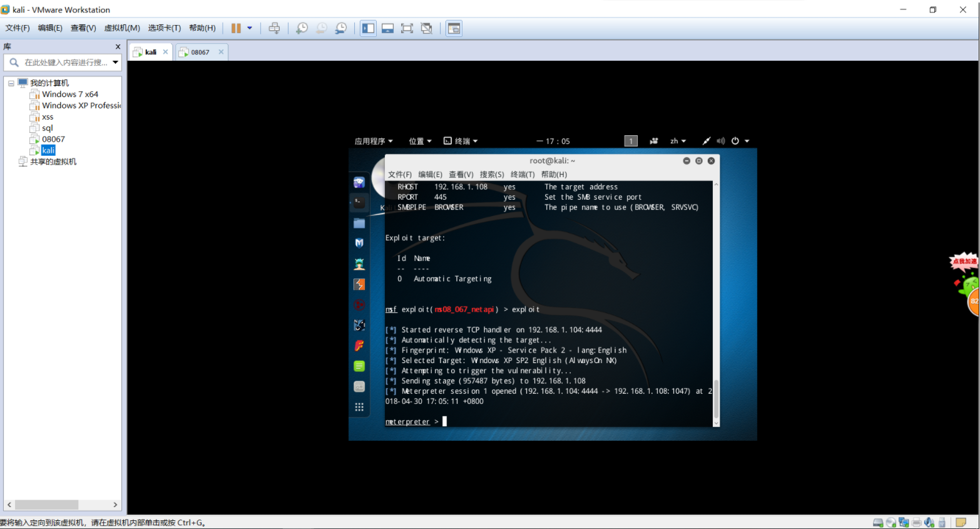The image size is (980, 529).
Task: Take a snapshot of this virtual machine
Action: coord(302,28)
